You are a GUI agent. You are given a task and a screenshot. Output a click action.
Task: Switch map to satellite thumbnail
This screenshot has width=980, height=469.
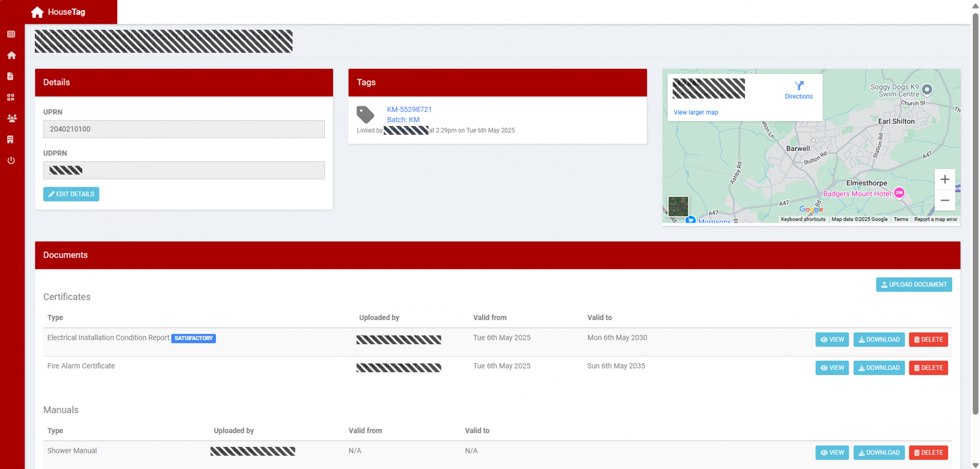(678, 207)
